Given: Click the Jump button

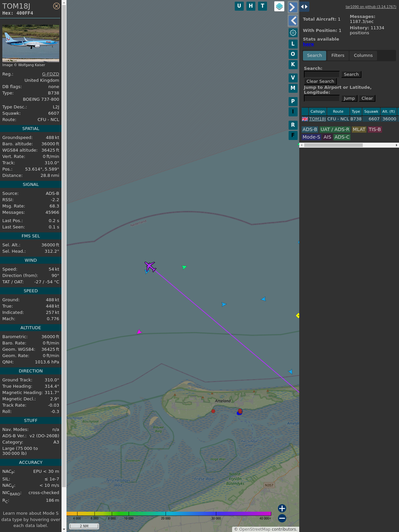Looking at the screenshot, I should pos(349,98).
